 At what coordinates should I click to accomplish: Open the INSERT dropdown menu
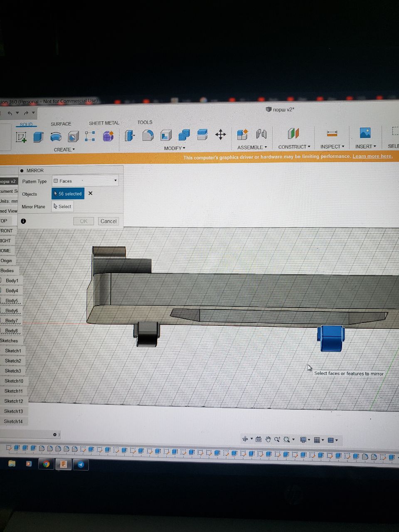(365, 146)
